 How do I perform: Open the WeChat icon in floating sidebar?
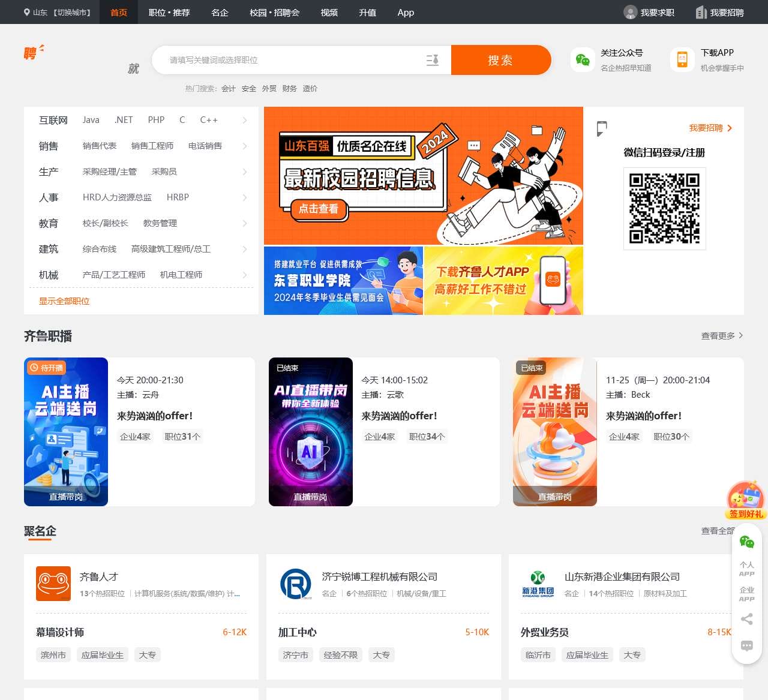[x=747, y=542]
